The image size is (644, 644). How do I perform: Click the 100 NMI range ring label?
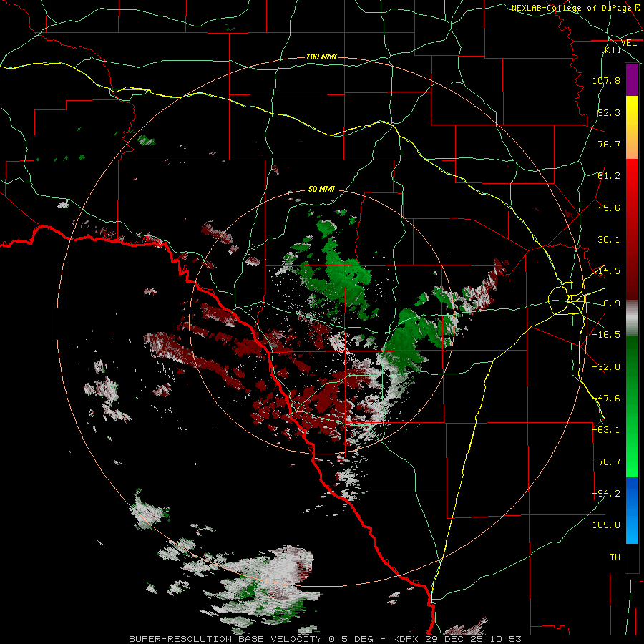[321, 57]
